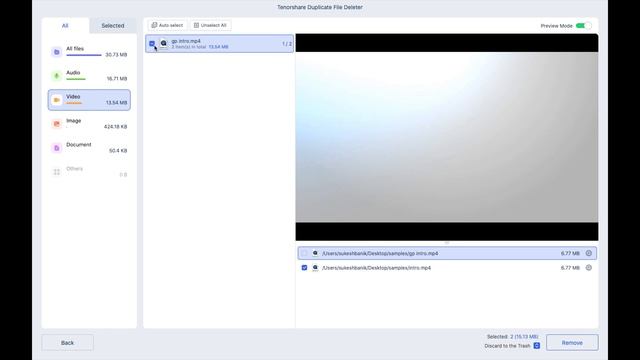Click the Image category icon
The width and height of the screenshot is (640, 360).
pos(57,124)
